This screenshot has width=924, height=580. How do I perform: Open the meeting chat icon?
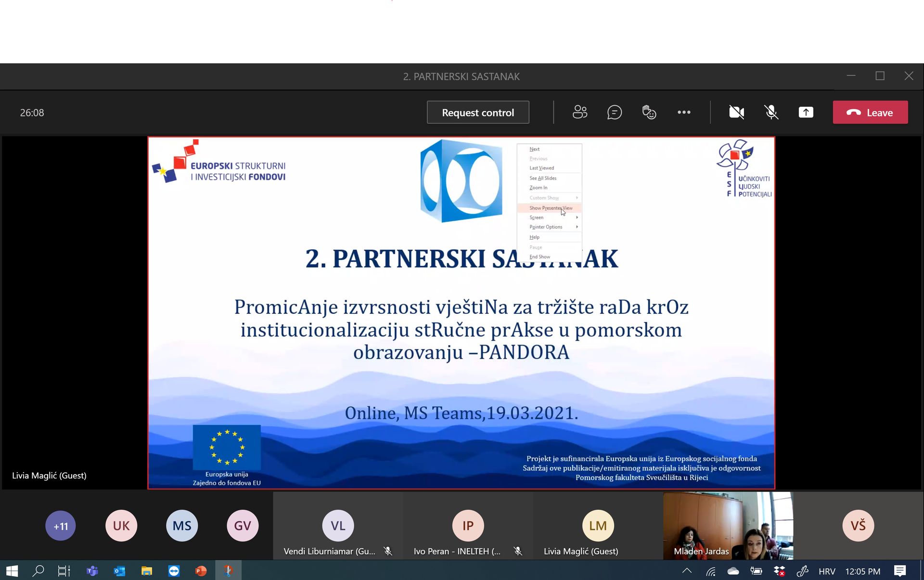[x=615, y=112]
